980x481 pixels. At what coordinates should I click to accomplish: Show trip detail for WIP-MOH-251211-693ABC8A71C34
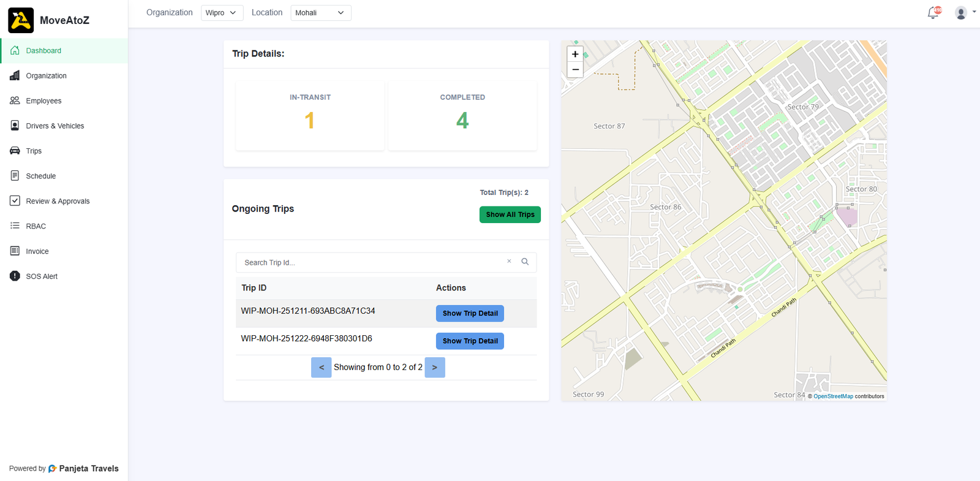click(470, 313)
